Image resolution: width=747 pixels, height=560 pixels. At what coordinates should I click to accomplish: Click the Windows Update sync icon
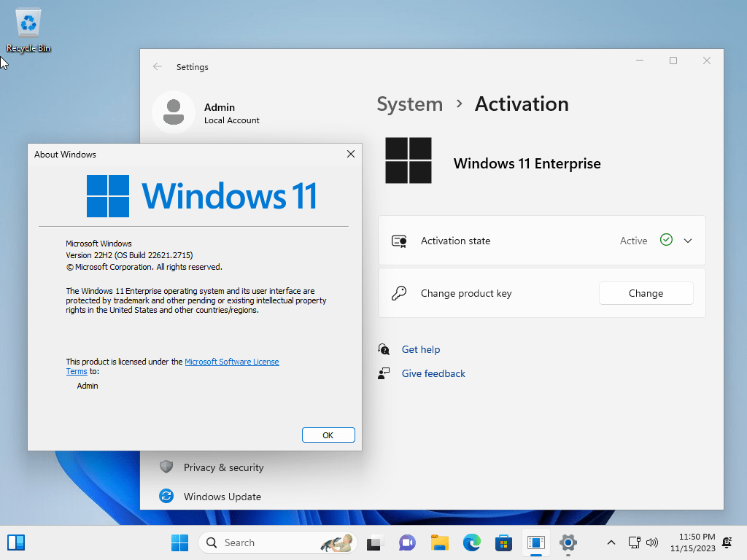pos(166,496)
